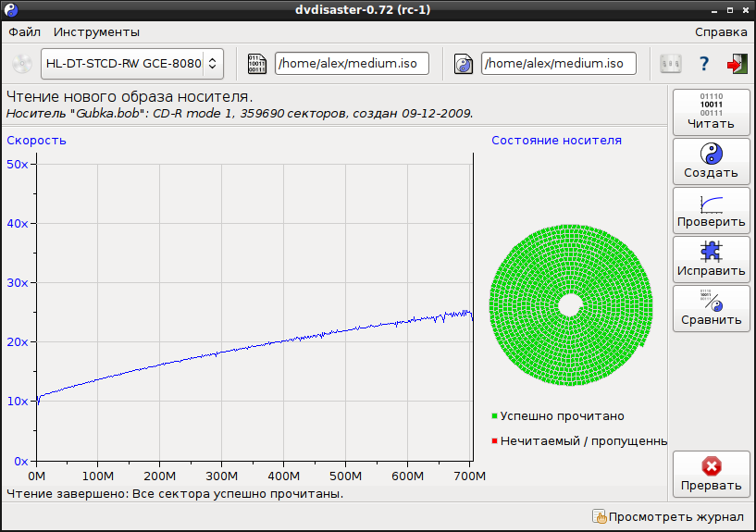Image resolution: width=756 pixels, height=532 pixels.
Task: Click the Читать button
Action: pos(712,112)
